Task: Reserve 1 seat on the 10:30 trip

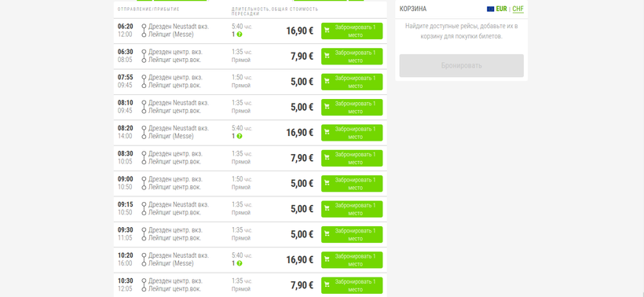Action: (352, 285)
